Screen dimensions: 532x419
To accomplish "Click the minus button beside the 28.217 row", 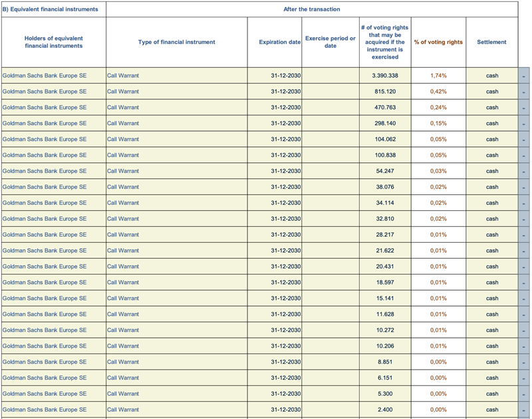I will click(524, 235).
